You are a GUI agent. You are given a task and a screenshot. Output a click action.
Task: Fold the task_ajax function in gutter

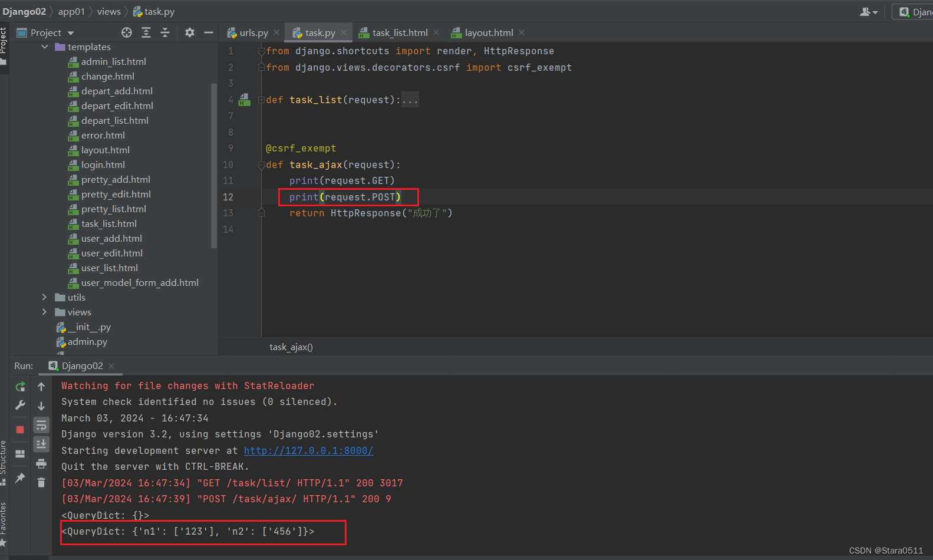(261, 165)
